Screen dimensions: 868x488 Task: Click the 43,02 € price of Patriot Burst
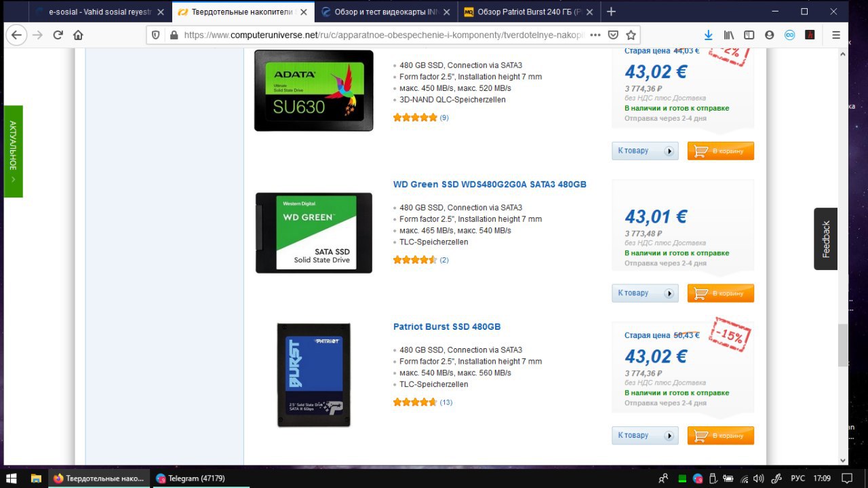656,356
